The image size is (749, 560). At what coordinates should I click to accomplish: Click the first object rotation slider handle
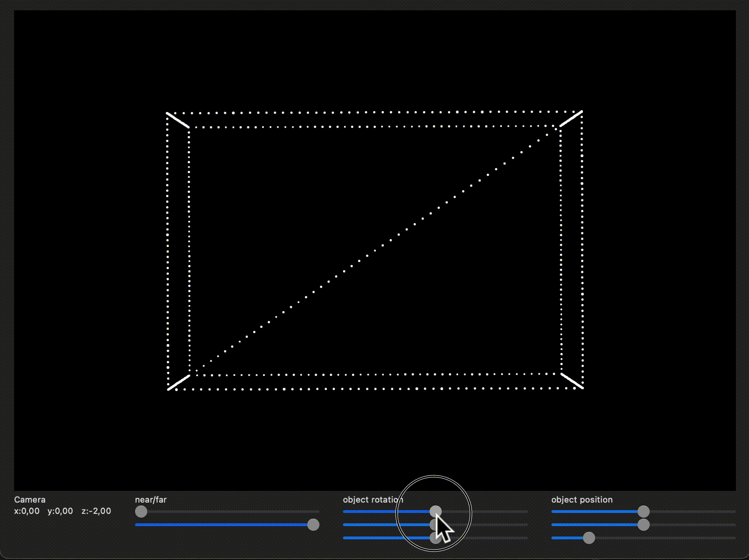click(436, 512)
